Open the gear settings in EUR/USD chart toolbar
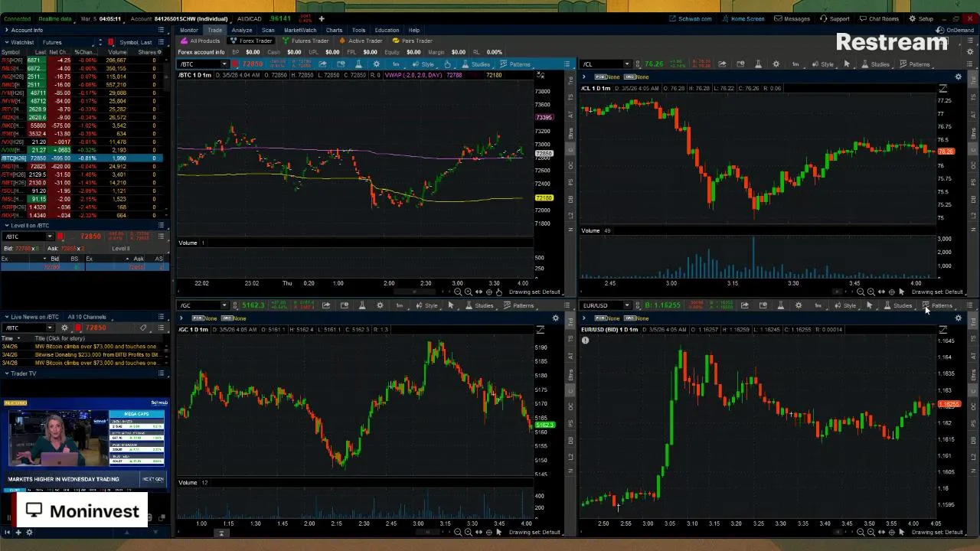 point(799,305)
